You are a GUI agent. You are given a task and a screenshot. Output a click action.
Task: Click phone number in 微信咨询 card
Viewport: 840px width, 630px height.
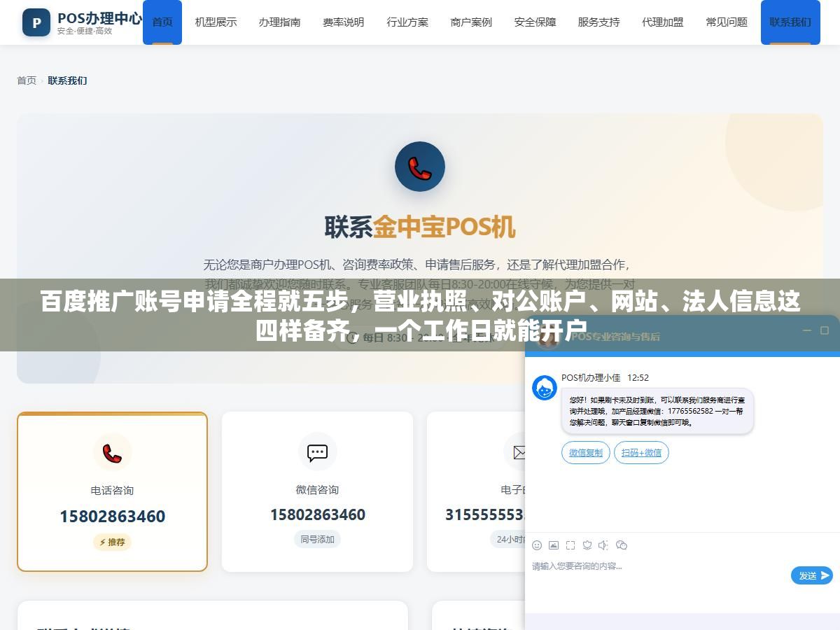click(318, 514)
